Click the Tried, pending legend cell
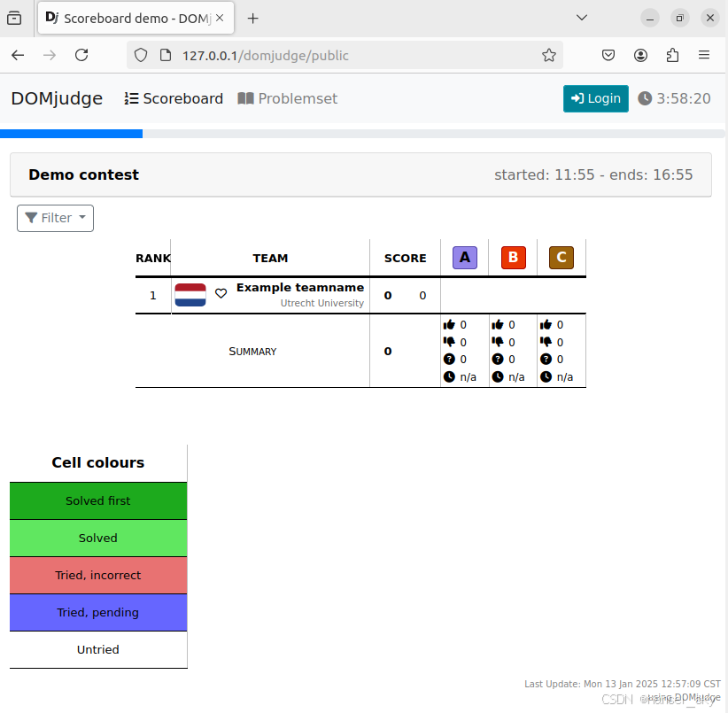Viewport: 728px width, 713px height. (98, 612)
